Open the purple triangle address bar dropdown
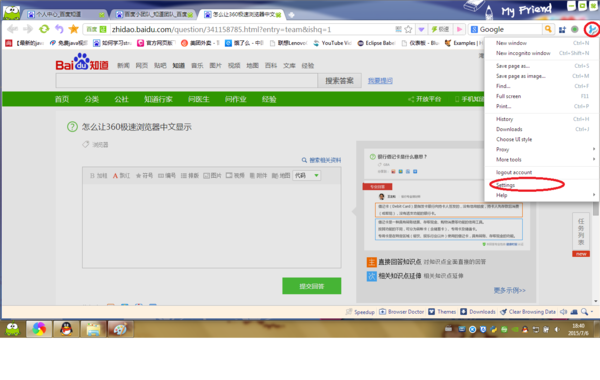The width and height of the screenshot is (600, 380). pyautogui.click(x=421, y=29)
